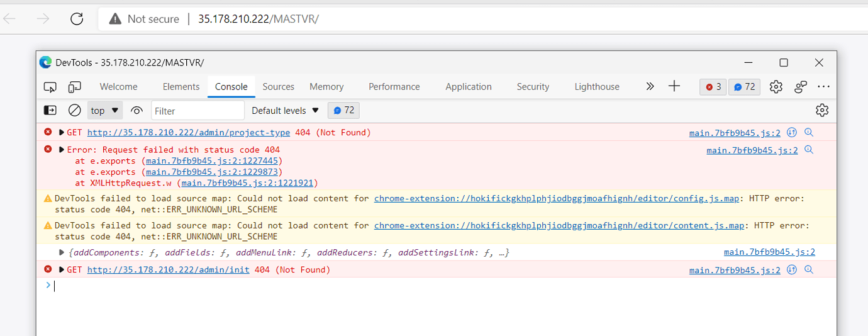Viewport: 868px width, 336px height.
Task: Open DevTools settings gear in tab bar
Action: (x=776, y=87)
